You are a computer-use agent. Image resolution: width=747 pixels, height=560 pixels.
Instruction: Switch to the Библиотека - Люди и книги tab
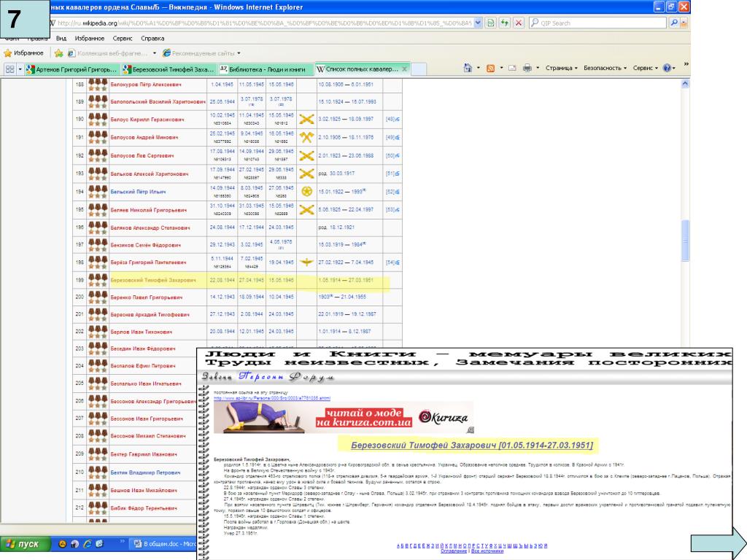266,69
